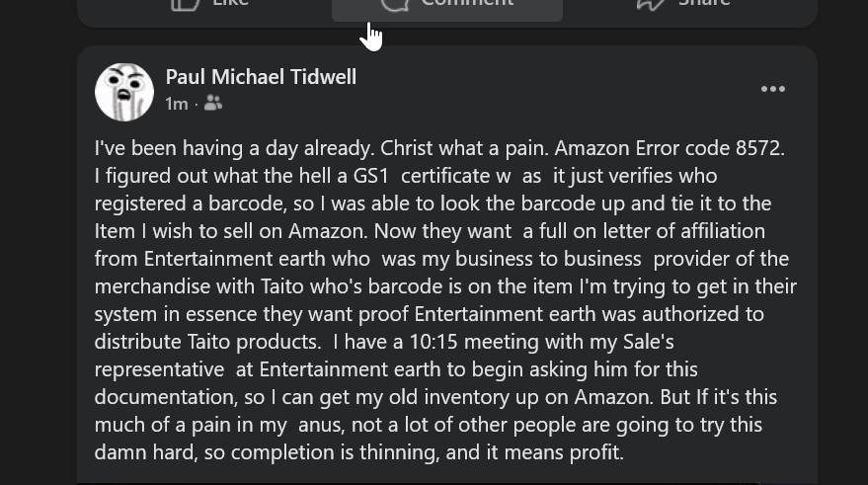The width and height of the screenshot is (868, 485).
Task: Click the 1m post timestamp
Action: point(177,104)
